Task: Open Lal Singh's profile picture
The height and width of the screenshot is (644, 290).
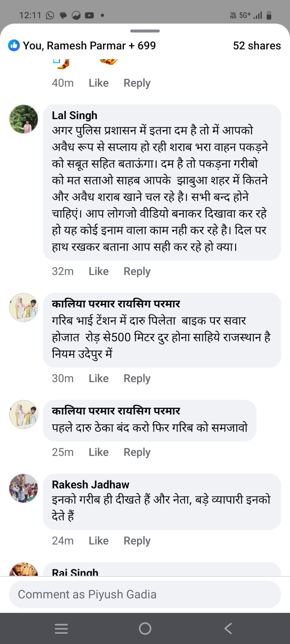Action: pos(24,119)
